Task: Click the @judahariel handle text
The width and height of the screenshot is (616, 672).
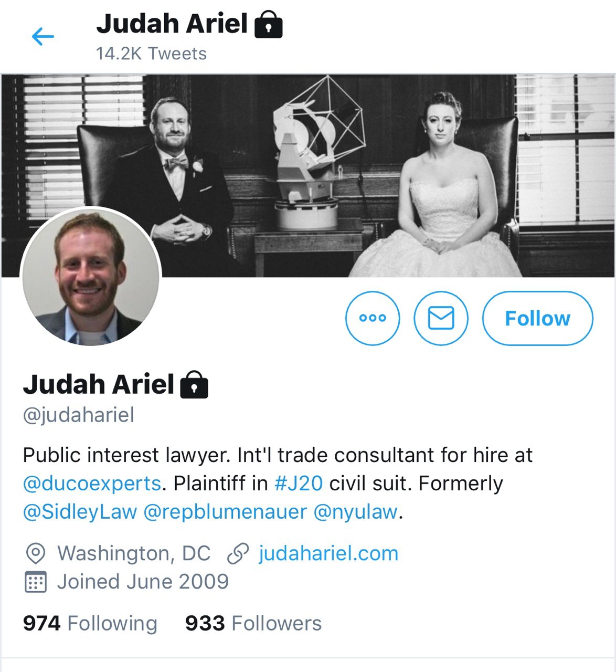Action: click(79, 415)
